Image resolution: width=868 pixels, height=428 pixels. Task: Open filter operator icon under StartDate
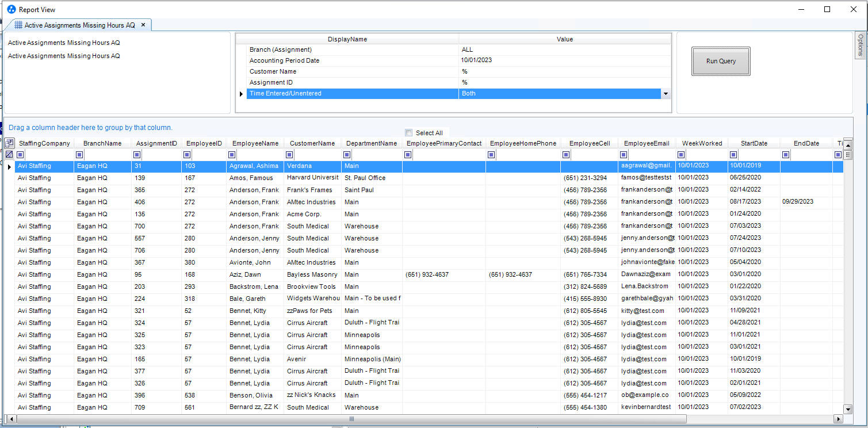point(733,155)
